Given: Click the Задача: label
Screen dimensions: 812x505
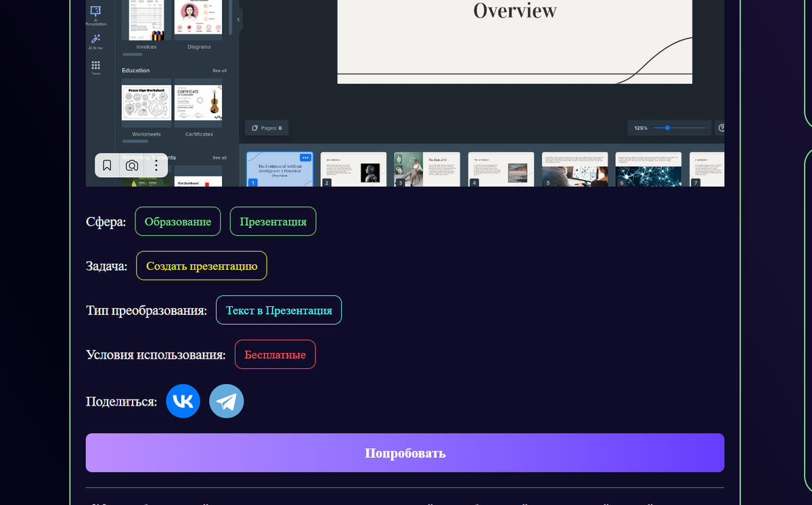Looking at the screenshot, I should (x=106, y=266).
